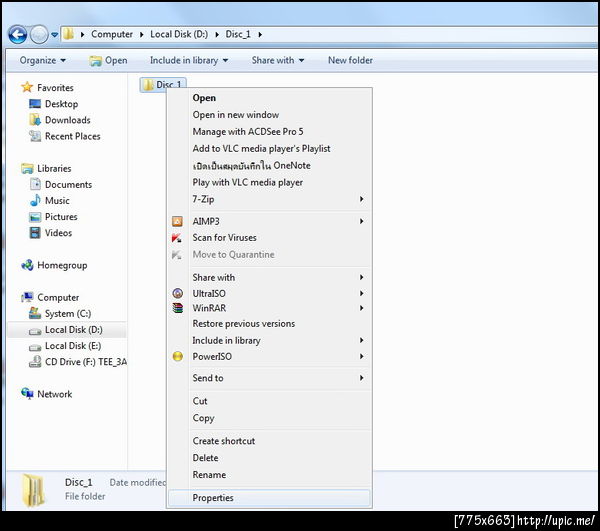Click the PowerISO yellow disc icon
Screen dimensions: 600x531
pos(178,357)
